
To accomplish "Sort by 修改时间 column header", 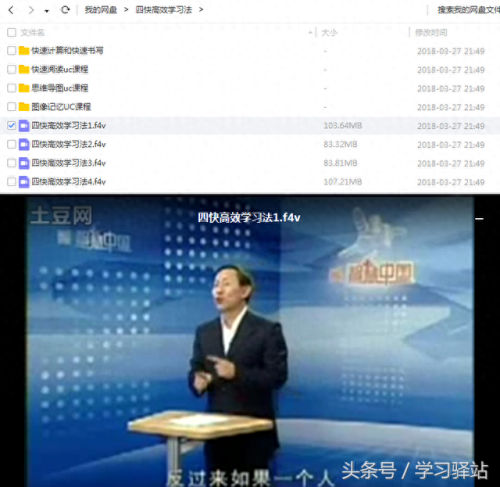I will [431, 32].
